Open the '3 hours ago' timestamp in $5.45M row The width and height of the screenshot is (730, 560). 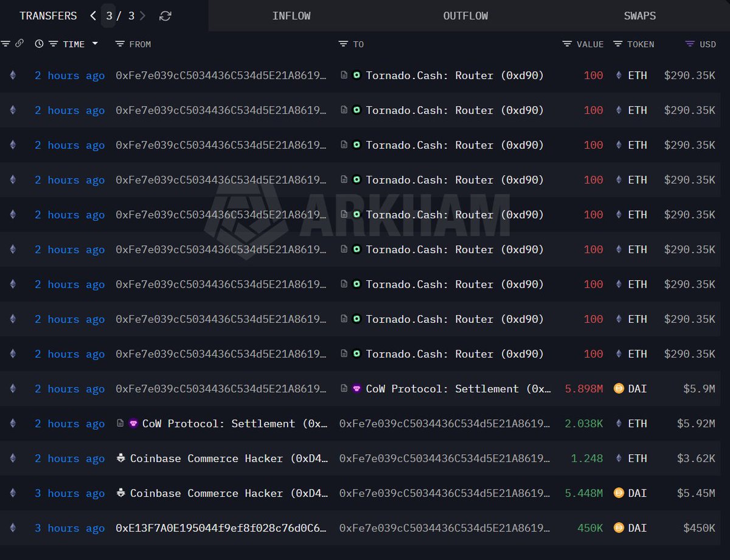click(69, 493)
